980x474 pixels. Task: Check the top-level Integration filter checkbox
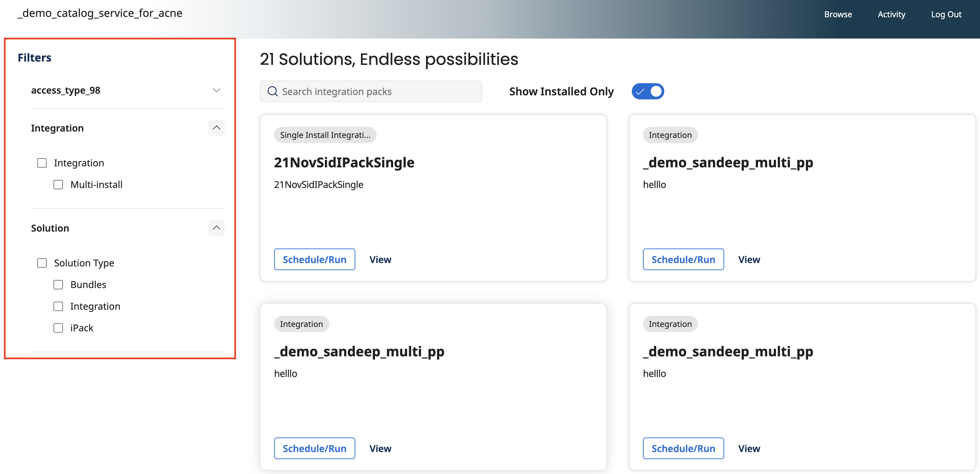pos(42,163)
